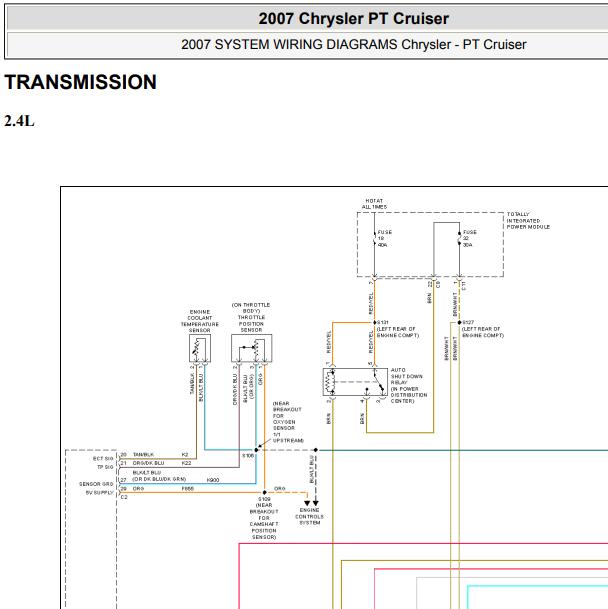Viewport: 608px width, 609px height.
Task: Click the K22 circuit code
Action: pos(186,463)
